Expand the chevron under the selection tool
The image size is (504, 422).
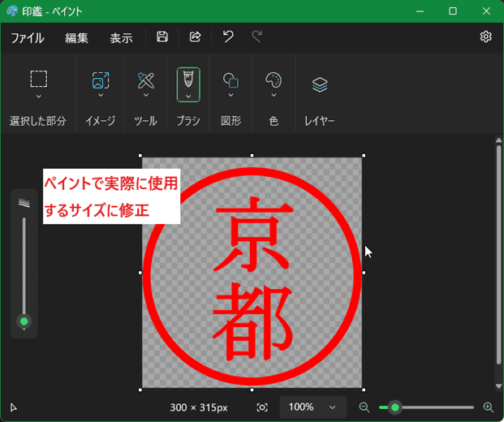click(x=38, y=97)
